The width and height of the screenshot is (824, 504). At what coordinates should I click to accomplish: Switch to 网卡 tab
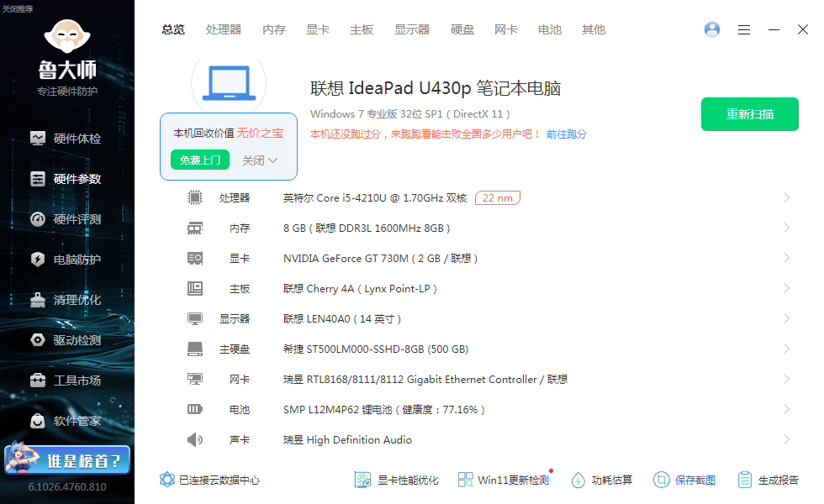click(506, 30)
